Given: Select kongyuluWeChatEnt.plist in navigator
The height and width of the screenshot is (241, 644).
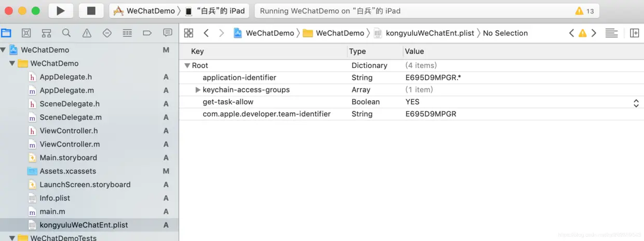Looking at the screenshot, I should 84,225.
